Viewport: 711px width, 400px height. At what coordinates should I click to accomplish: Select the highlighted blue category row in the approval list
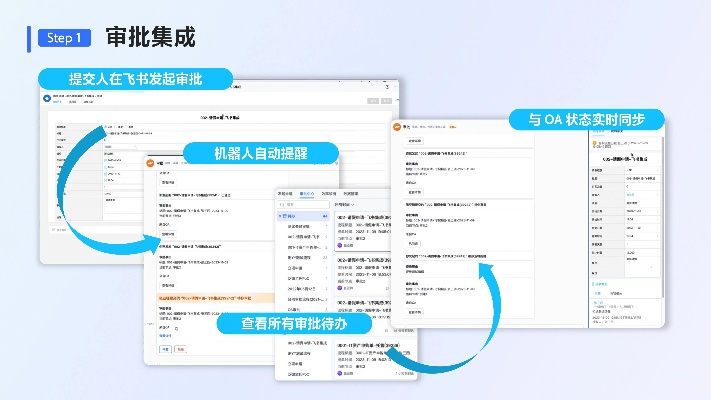(x=303, y=216)
